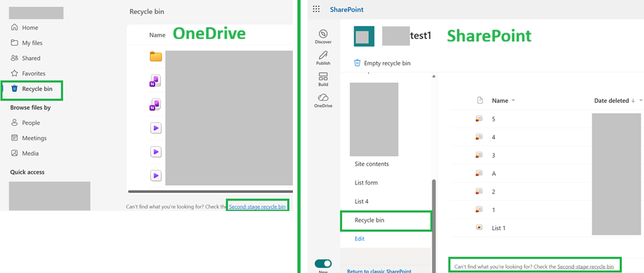Click the second OneNote notebook icon in OneDrive
This screenshot has width=644, height=273.
[x=155, y=105]
